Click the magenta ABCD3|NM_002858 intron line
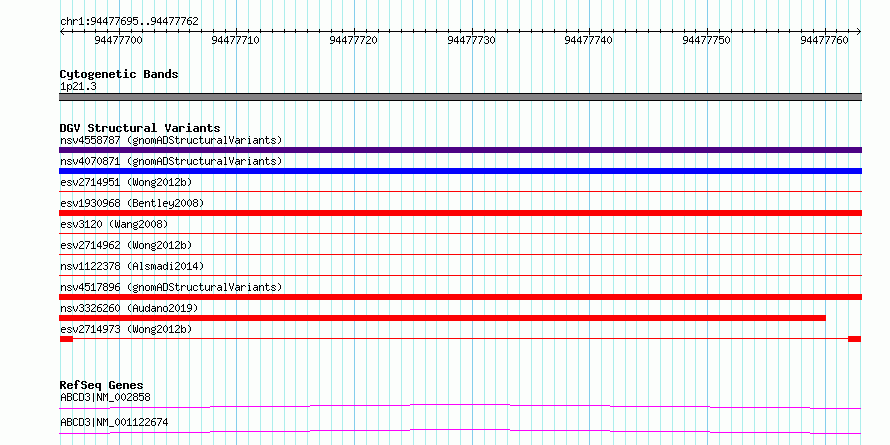890x445 pixels. click(460, 406)
